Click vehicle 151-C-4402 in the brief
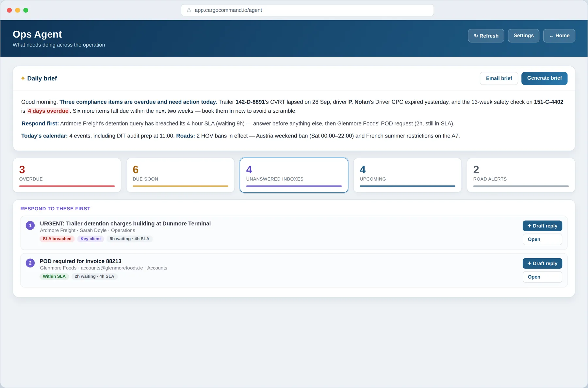This screenshot has height=388, width=588. coord(548,102)
